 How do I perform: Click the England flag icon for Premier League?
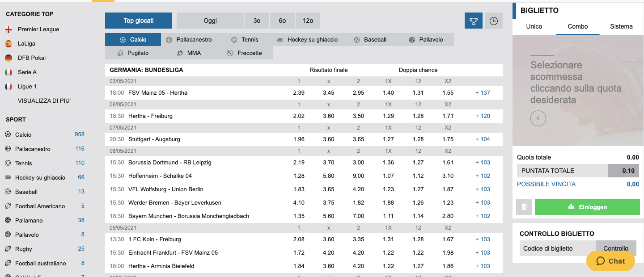click(8, 29)
